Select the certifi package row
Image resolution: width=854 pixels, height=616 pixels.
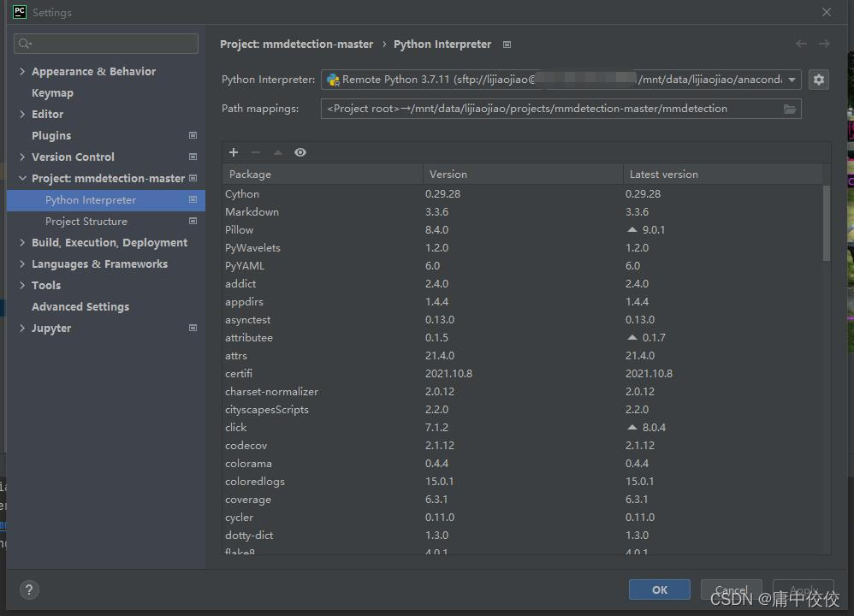coord(523,374)
